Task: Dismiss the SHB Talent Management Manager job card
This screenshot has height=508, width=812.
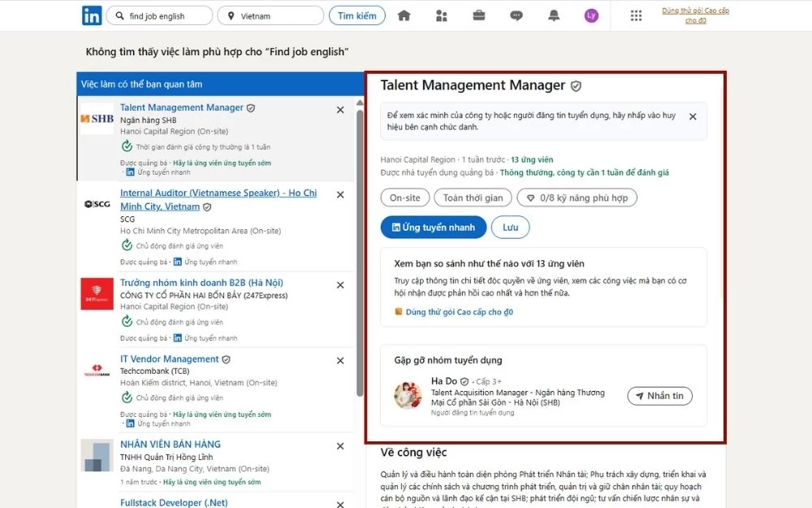Action: pos(340,109)
